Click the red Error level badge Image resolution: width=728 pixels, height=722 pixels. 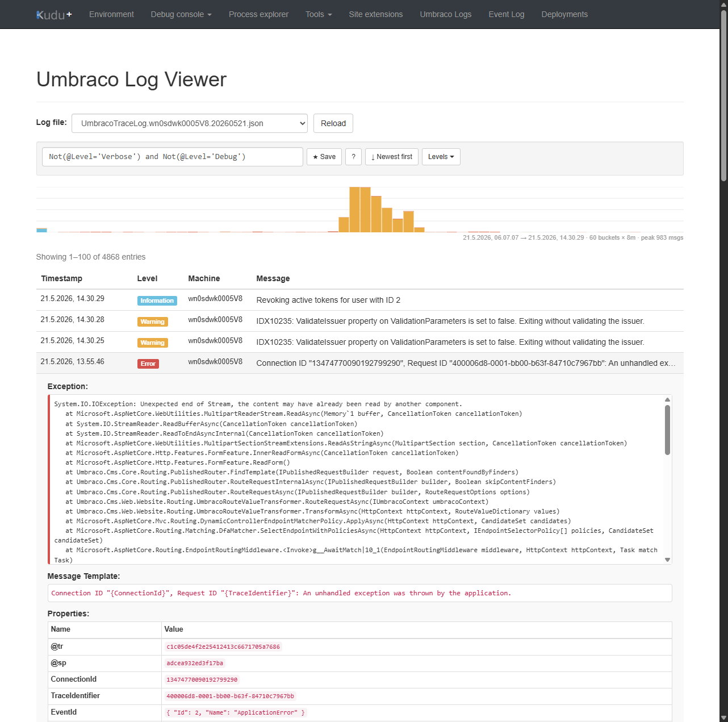[x=148, y=364]
